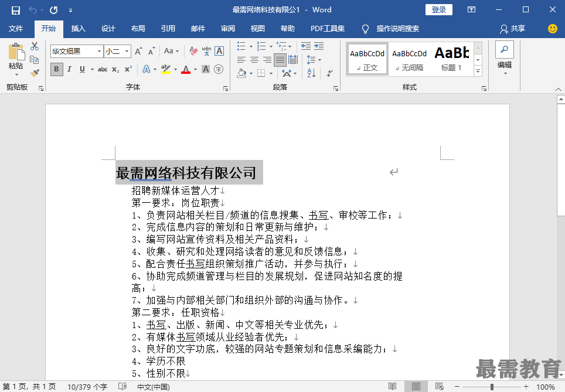Expand the numbering style dropdown
Viewport: 565px width, 392px height.
(x=271, y=46)
